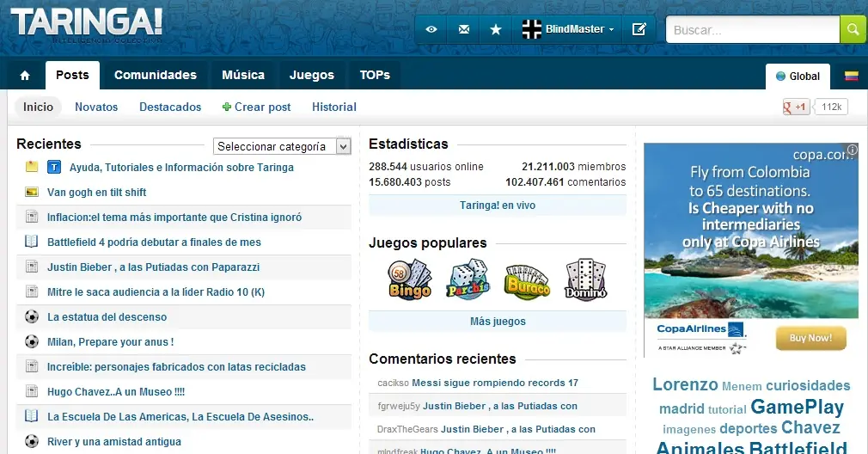The image size is (868, 454).
Task: Click the GamePlay tag
Action: point(798,407)
